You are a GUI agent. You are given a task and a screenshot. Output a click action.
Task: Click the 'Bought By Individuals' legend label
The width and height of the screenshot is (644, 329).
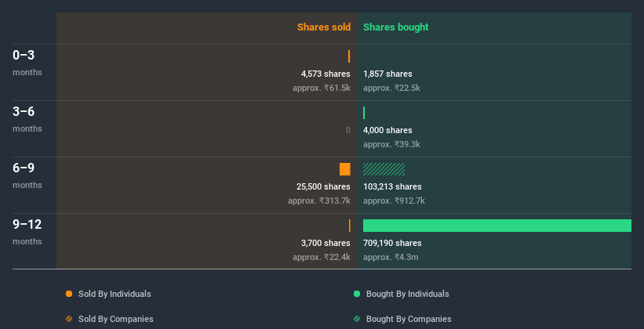407,294
